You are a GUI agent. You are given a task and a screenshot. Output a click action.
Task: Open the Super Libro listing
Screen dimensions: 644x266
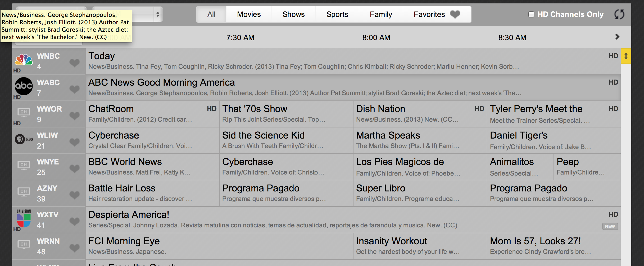coord(420,193)
